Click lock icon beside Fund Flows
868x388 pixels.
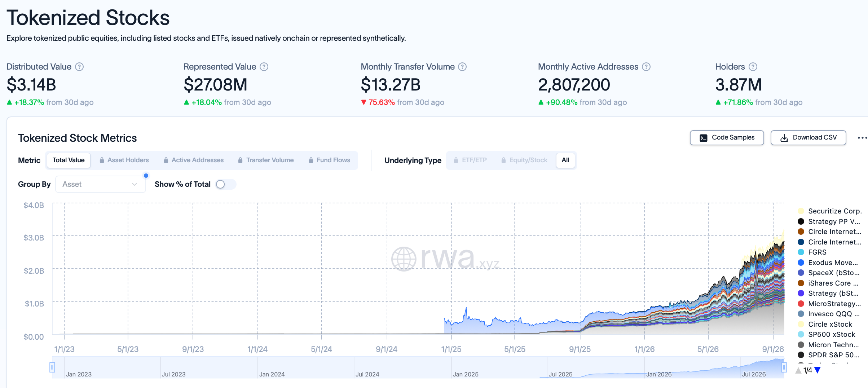click(311, 160)
